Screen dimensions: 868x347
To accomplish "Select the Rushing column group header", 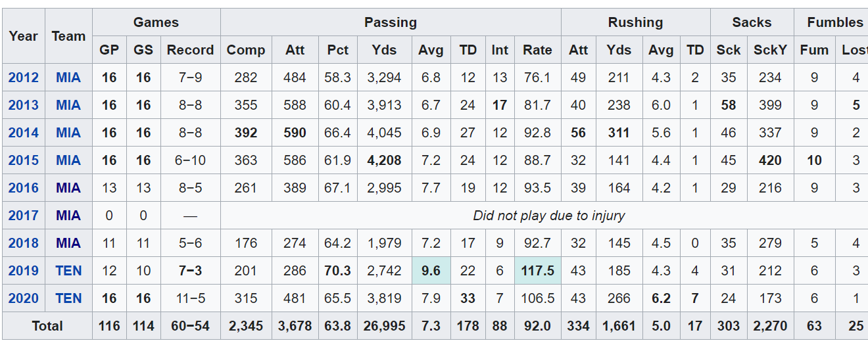I will 635,22.
